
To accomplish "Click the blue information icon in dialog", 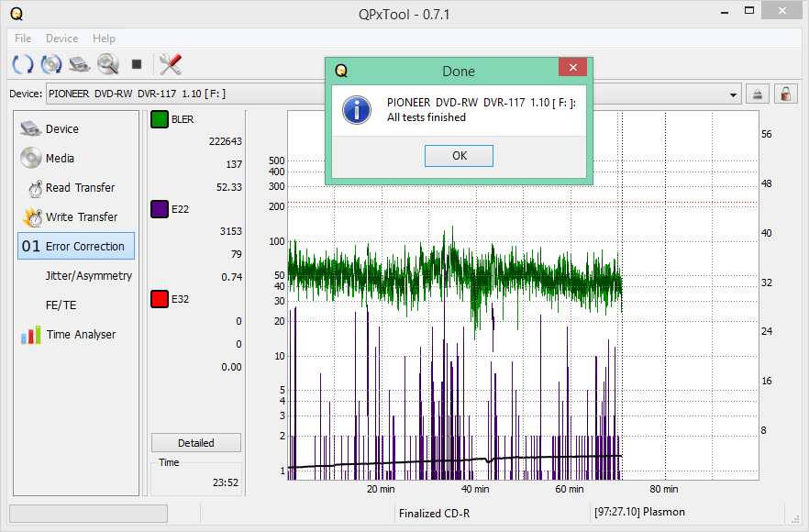I will (357, 110).
